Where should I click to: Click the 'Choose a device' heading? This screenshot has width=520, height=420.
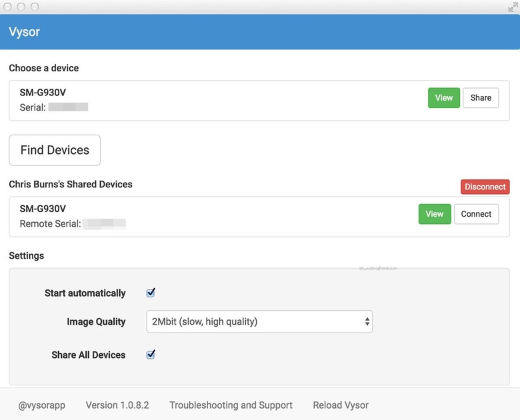coord(44,68)
